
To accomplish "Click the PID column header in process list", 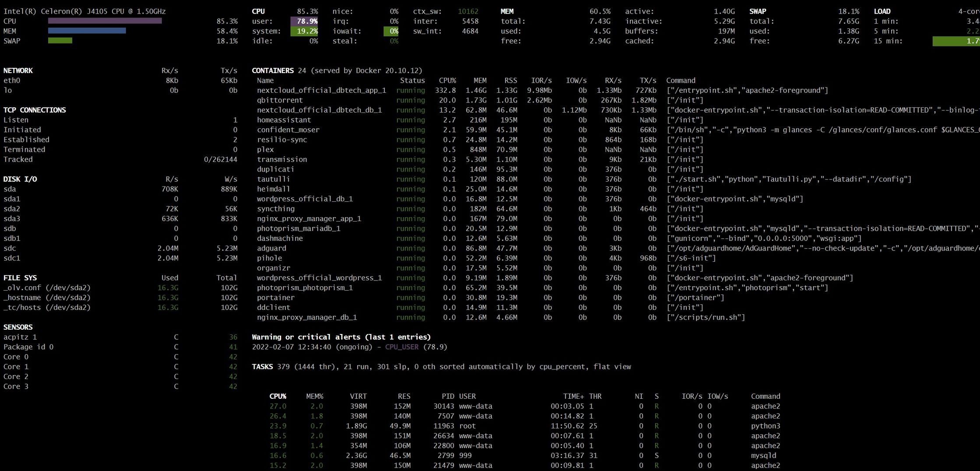I will click(x=448, y=396).
